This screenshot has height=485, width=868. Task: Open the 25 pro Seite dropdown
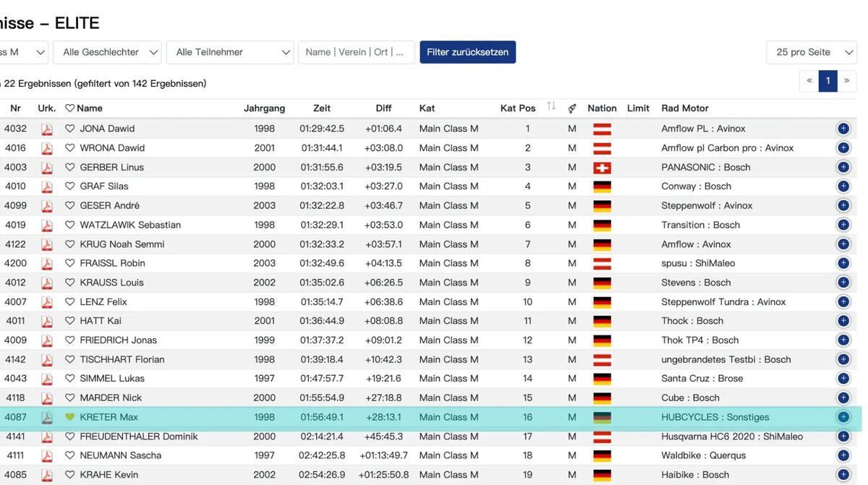coord(812,52)
